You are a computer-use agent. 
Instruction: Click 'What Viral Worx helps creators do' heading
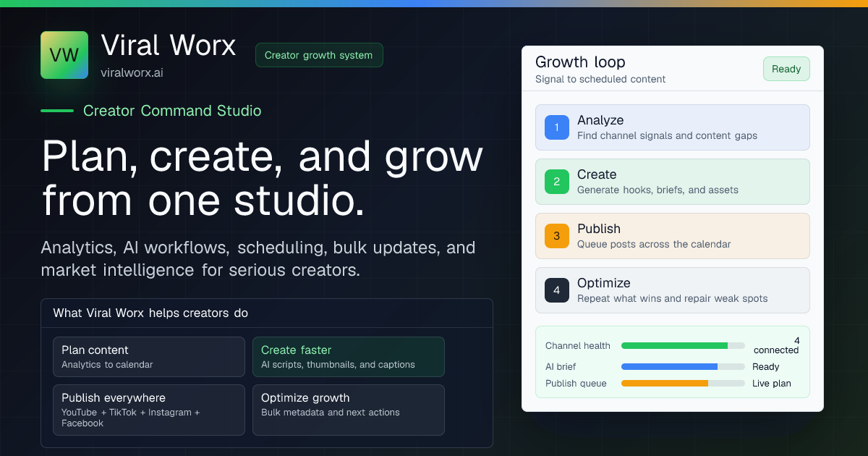(x=150, y=313)
